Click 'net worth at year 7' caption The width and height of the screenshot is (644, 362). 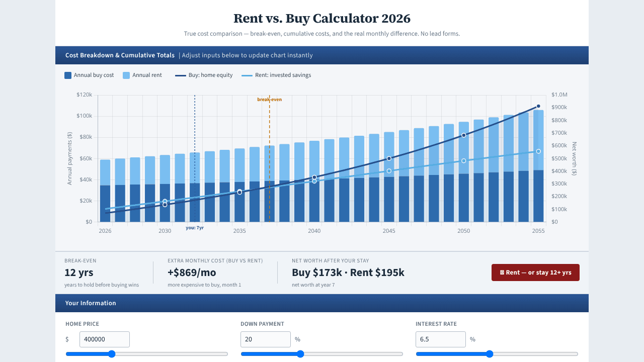pyautogui.click(x=313, y=285)
